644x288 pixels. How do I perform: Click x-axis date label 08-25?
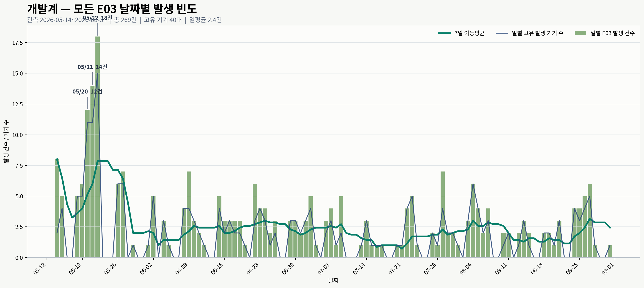tap(572, 268)
